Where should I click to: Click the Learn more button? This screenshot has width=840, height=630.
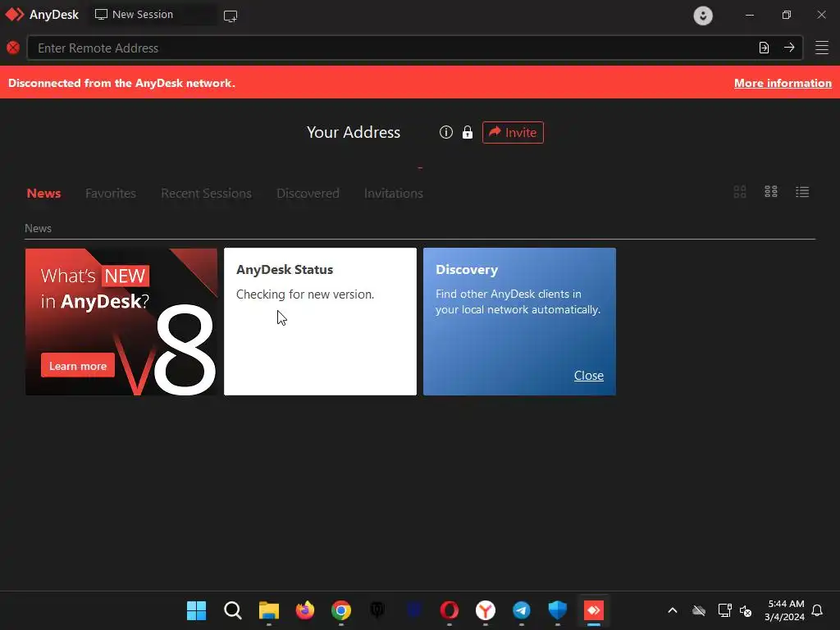(x=78, y=366)
